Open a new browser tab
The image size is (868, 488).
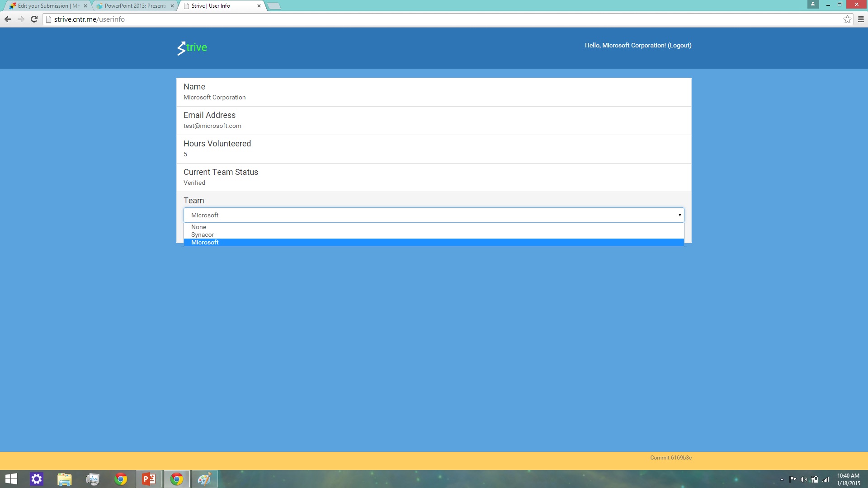pyautogui.click(x=274, y=6)
